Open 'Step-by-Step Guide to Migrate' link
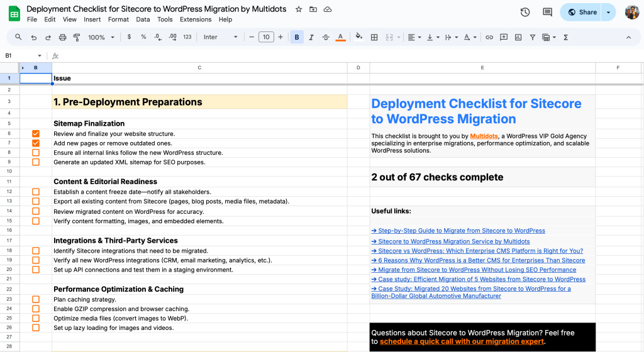The height and width of the screenshot is (352, 644). [458, 231]
